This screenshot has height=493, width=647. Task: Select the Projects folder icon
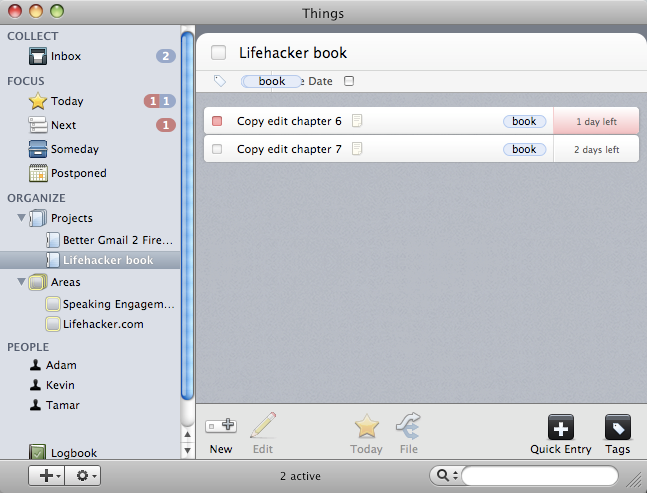click(x=38, y=218)
